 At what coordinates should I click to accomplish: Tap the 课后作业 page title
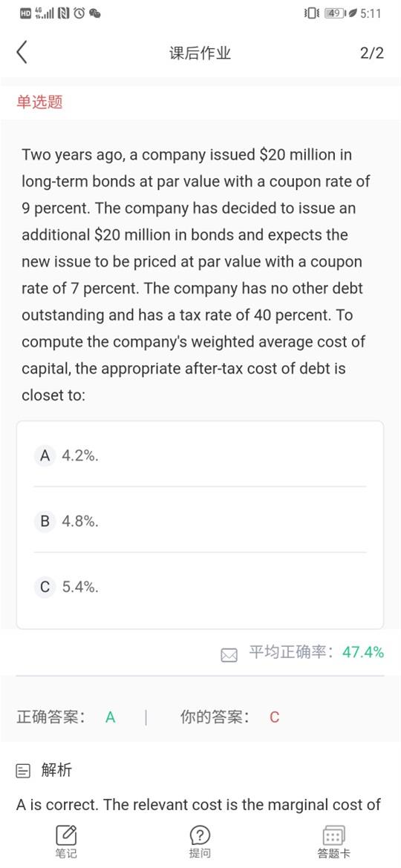click(200, 53)
